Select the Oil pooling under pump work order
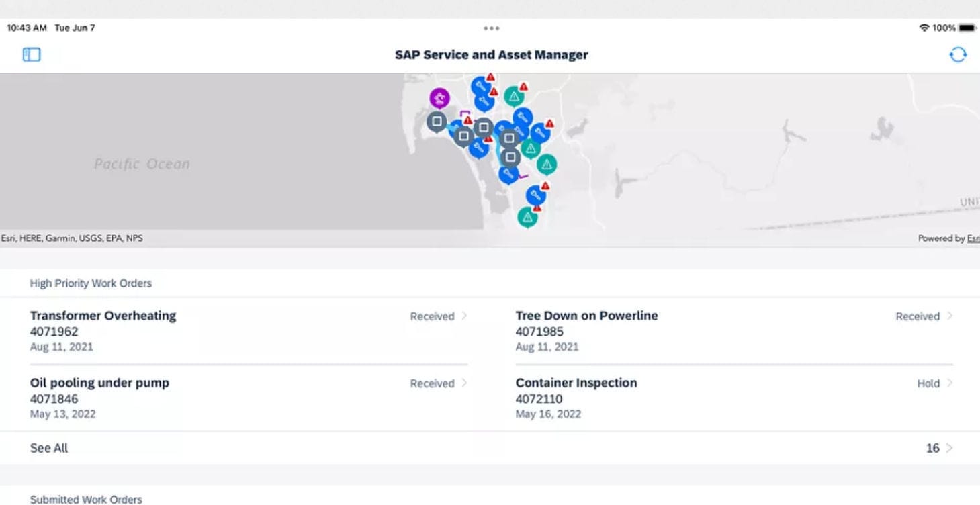Viewport: 980px width, 505px height. (x=99, y=383)
